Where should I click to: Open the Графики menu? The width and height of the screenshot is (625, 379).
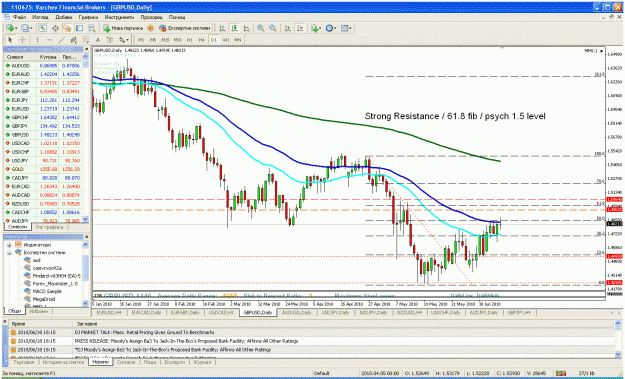coord(88,18)
